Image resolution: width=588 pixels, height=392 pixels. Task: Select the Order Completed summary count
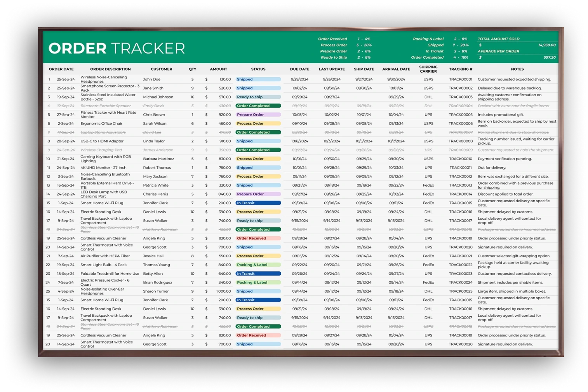coord(461,57)
